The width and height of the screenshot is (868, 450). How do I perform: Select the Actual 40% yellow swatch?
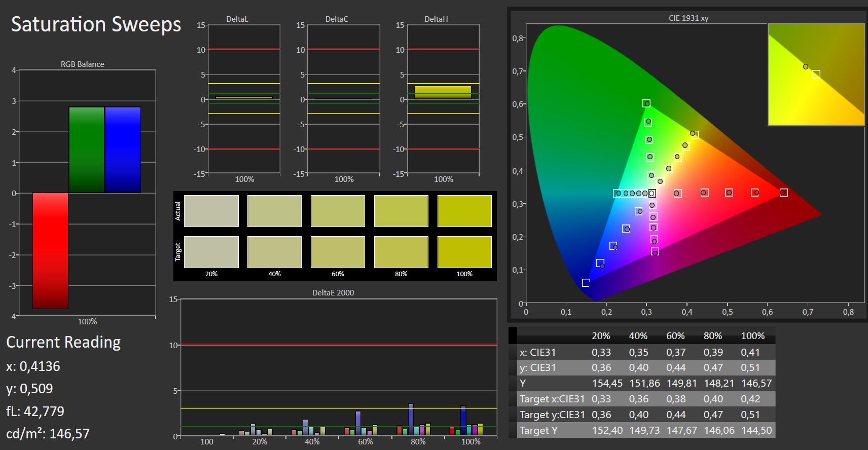(x=274, y=211)
